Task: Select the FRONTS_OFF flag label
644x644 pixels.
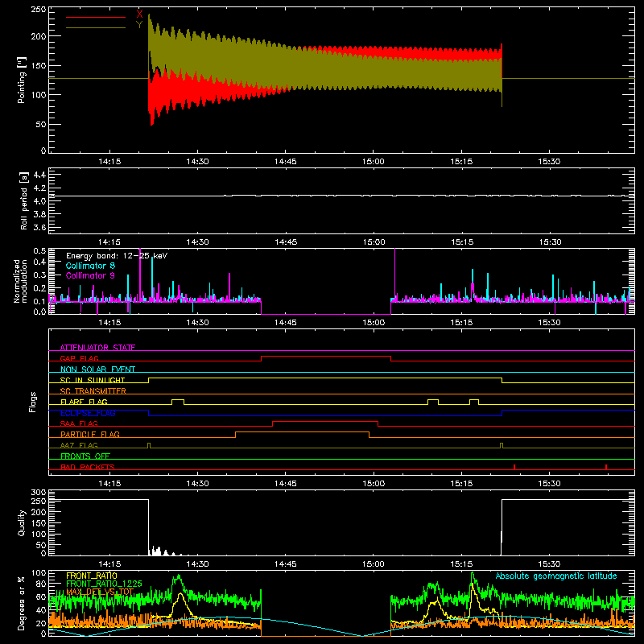Action: [85, 456]
